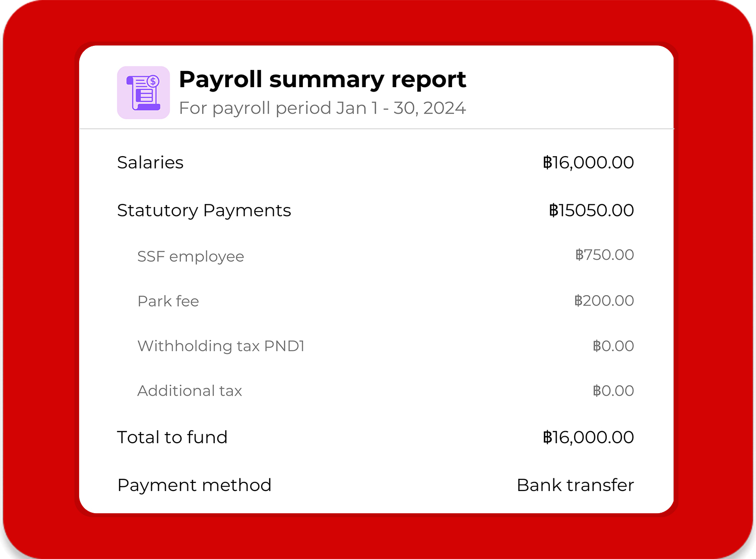Select the Total to fund amount
Image resolution: width=756 pixels, height=559 pixels.
(588, 437)
